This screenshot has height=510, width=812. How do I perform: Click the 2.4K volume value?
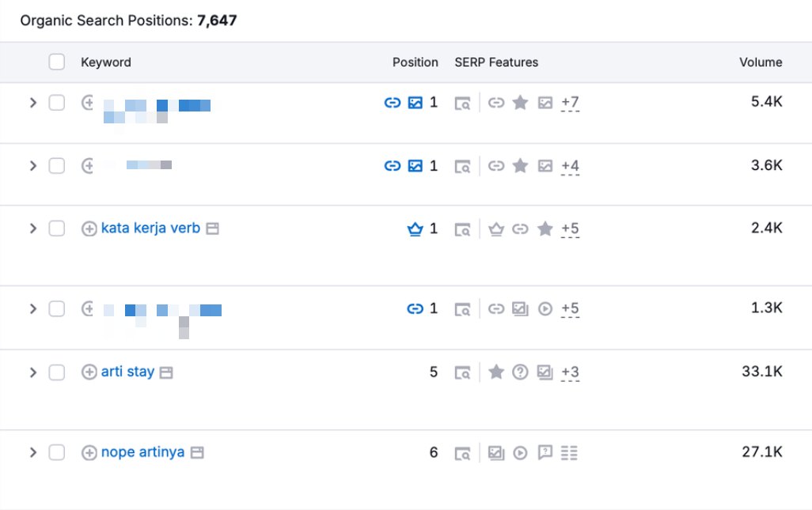tap(767, 228)
